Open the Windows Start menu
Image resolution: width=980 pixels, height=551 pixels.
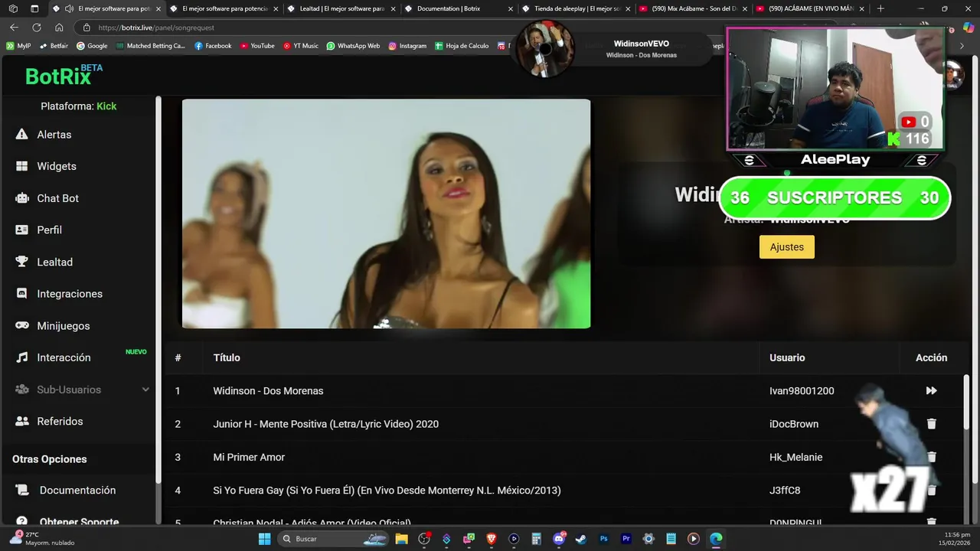264,539
